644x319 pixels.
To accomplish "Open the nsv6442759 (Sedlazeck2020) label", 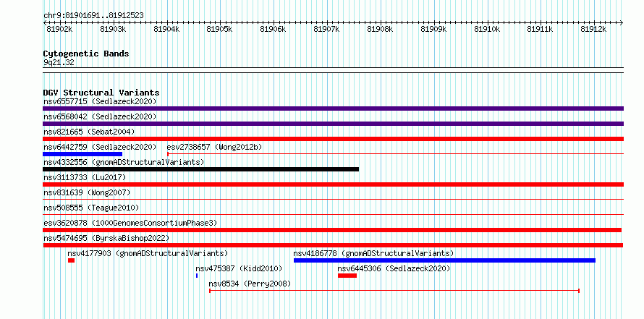I will tap(100, 147).
